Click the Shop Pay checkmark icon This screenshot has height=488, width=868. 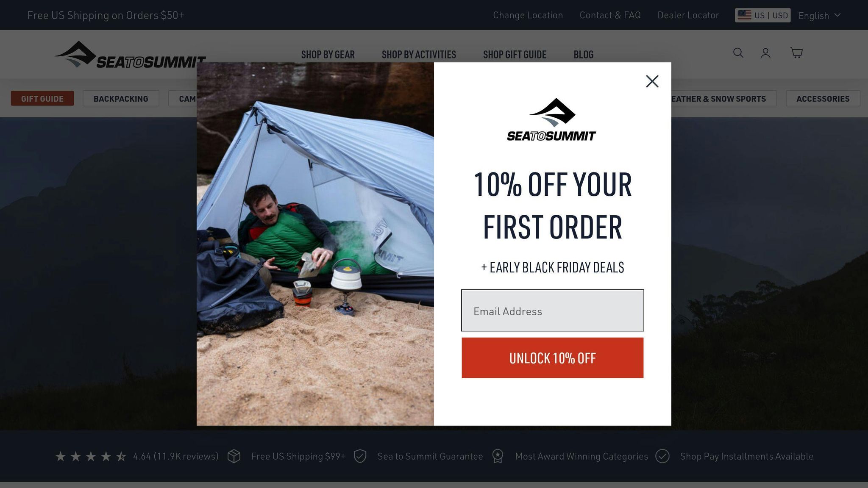(x=662, y=456)
